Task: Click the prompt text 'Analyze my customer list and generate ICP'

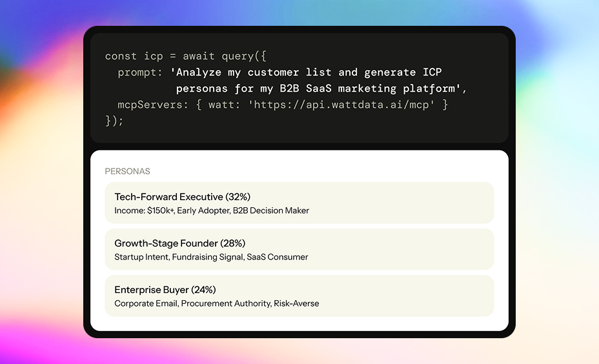Action: [309, 72]
